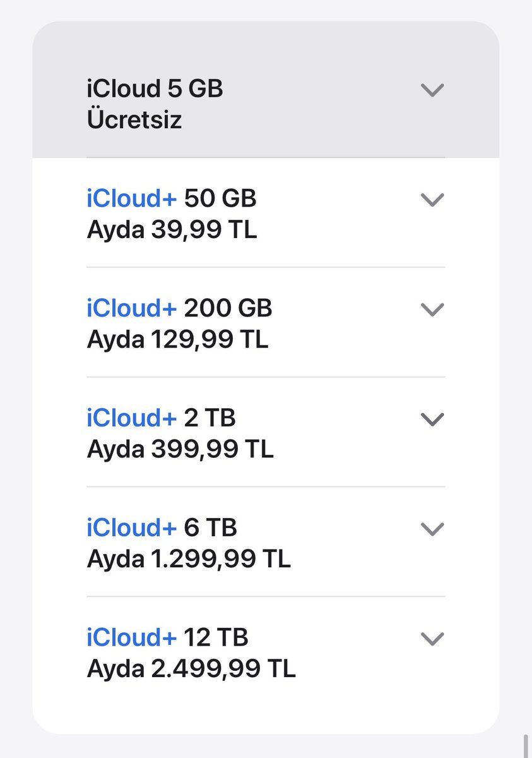Click the "Ayda 1.299,99 TL" price text
532x758 pixels.
coord(189,560)
